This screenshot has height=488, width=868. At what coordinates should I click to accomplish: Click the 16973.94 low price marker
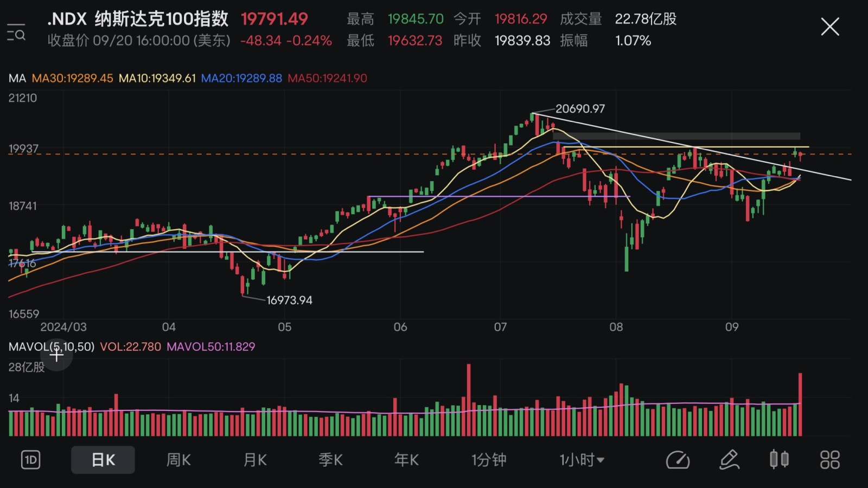tap(289, 300)
